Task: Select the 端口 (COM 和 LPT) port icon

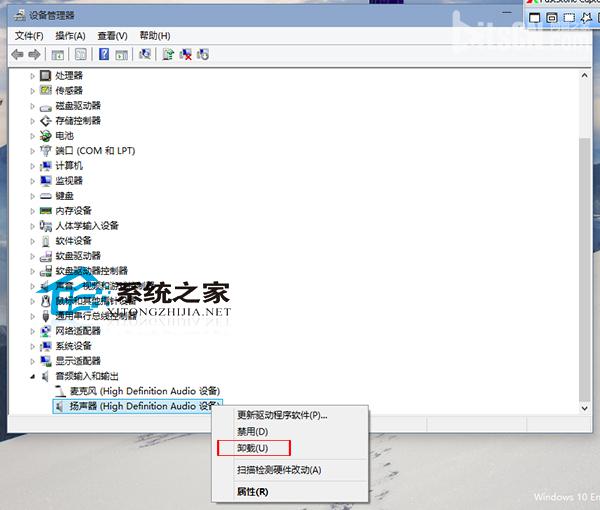Action: click(x=46, y=151)
